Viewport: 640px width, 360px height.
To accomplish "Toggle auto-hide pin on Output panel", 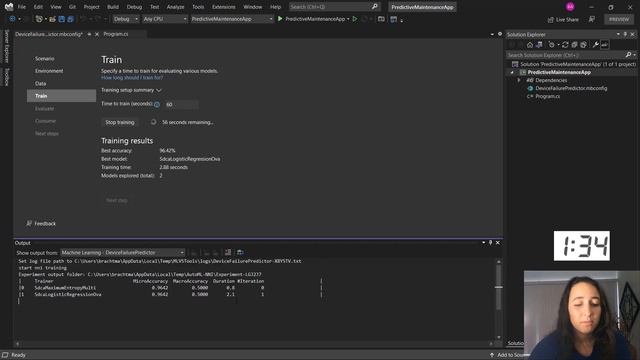I will pos(491,242).
